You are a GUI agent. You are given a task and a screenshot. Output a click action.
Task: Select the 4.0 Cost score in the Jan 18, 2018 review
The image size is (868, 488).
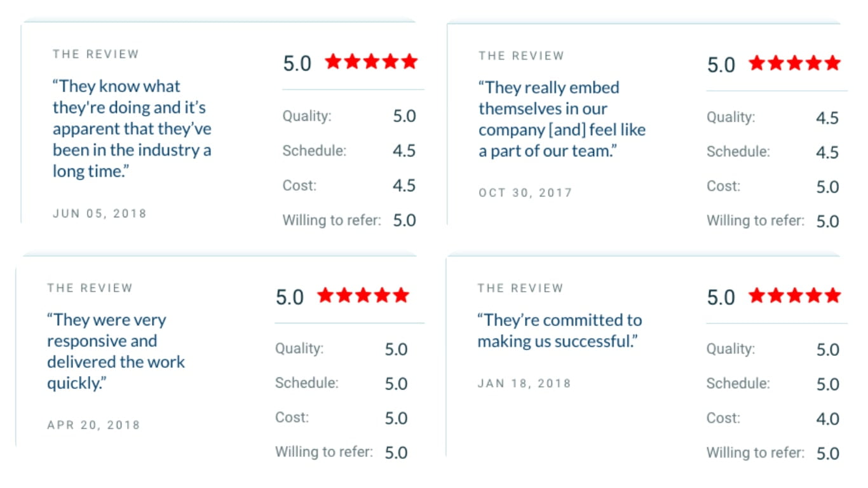coord(828,419)
